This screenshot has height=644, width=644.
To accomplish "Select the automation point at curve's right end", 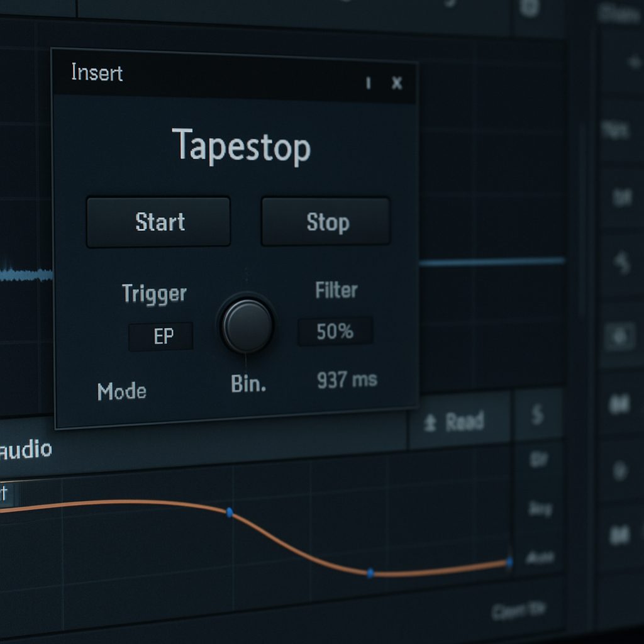I will pyautogui.click(x=509, y=561).
